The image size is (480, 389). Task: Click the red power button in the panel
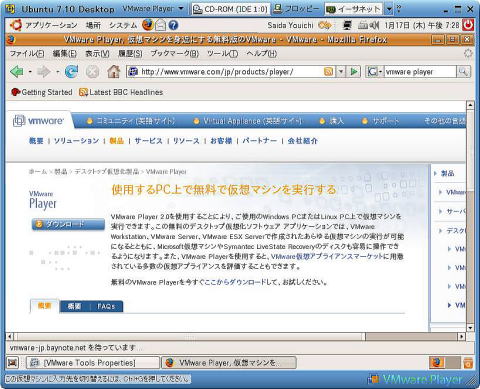coord(468,25)
